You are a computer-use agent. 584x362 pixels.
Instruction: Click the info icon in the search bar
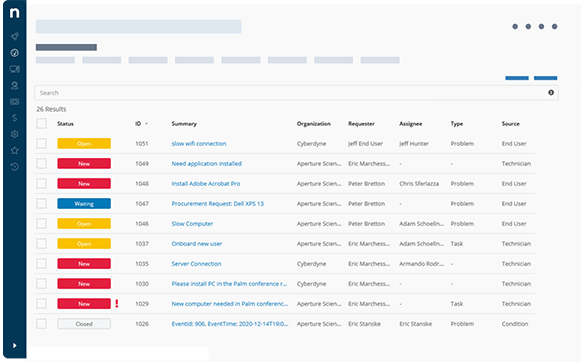click(x=551, y=92)
